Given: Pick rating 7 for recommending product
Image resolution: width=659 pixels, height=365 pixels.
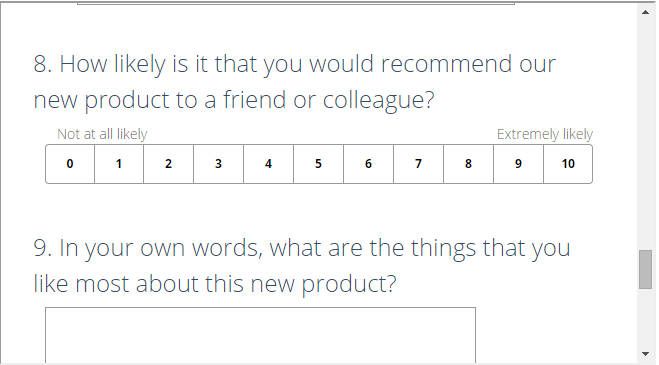Looking at the screenshot, I should tap(419, 164).
